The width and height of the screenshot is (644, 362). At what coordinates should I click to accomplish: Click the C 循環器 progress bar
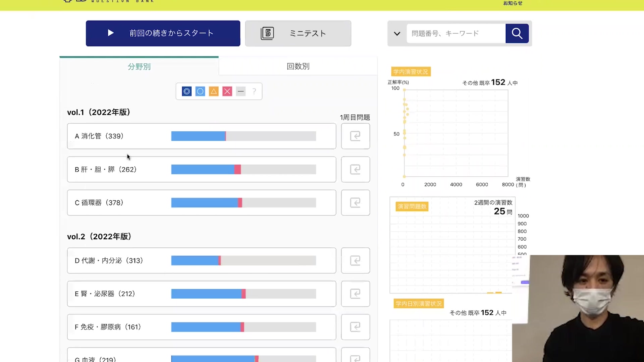click(x=243, y=202)
